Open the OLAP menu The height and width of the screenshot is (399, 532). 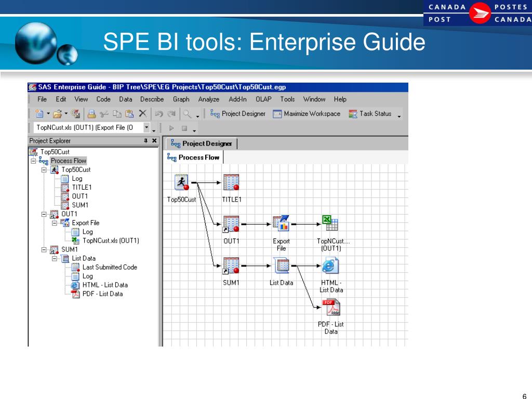tap(263, 99)
